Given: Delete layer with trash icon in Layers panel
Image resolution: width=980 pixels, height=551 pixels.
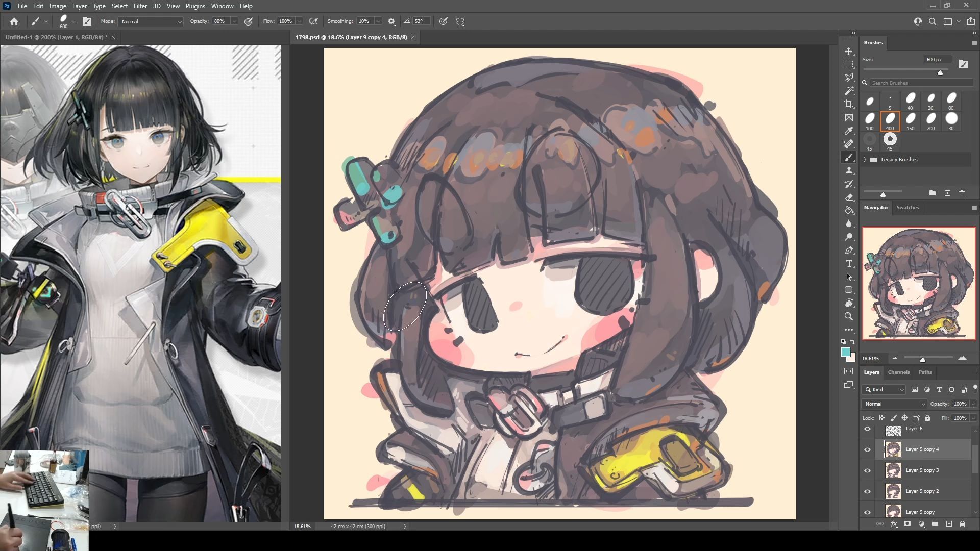Looking at the screenshot, I should tap(962, 524).
